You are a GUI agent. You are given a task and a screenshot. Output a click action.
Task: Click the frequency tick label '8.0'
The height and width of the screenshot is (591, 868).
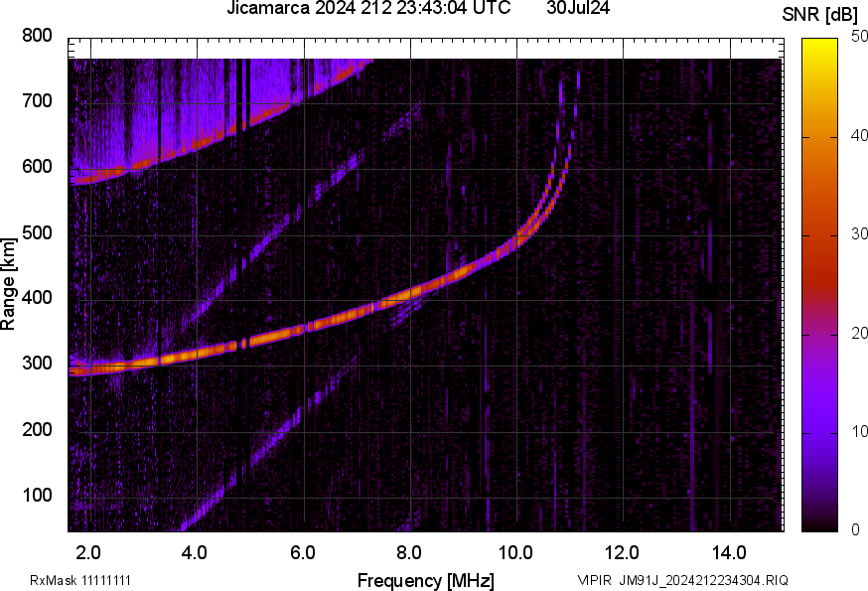pyautogui.click(x=409, y=552)
